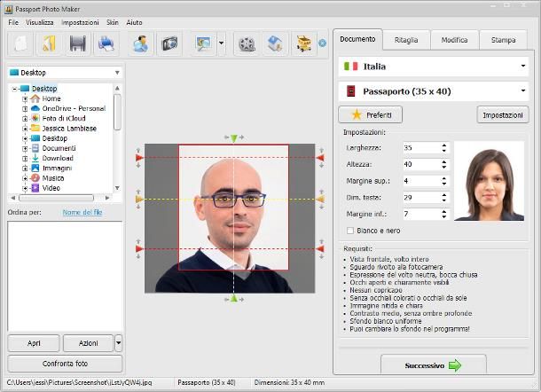Viewport: 541px width, 392px height.
Task: Save project with the floppy disk icon
Action: 78,43
